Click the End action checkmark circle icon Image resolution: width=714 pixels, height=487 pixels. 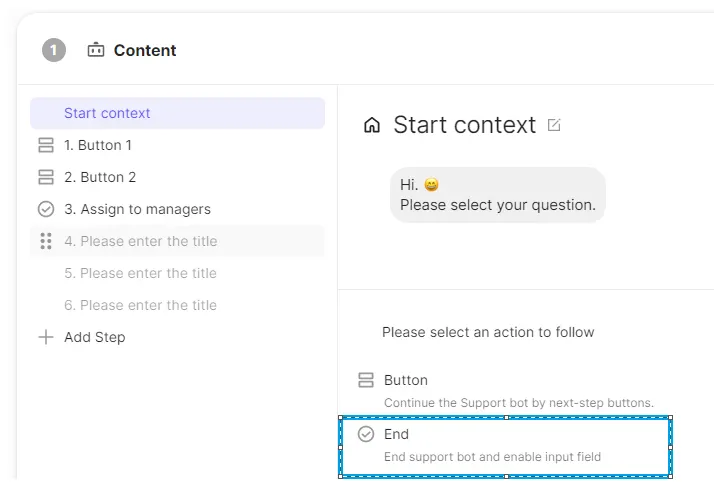(366, 434)
